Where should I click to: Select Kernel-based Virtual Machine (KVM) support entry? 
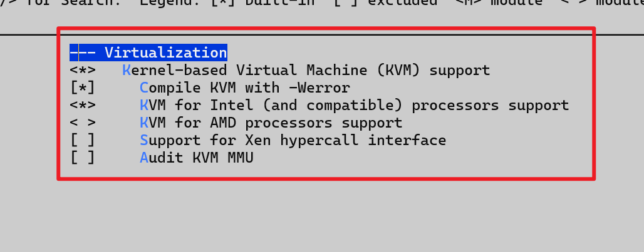[306, 70]
